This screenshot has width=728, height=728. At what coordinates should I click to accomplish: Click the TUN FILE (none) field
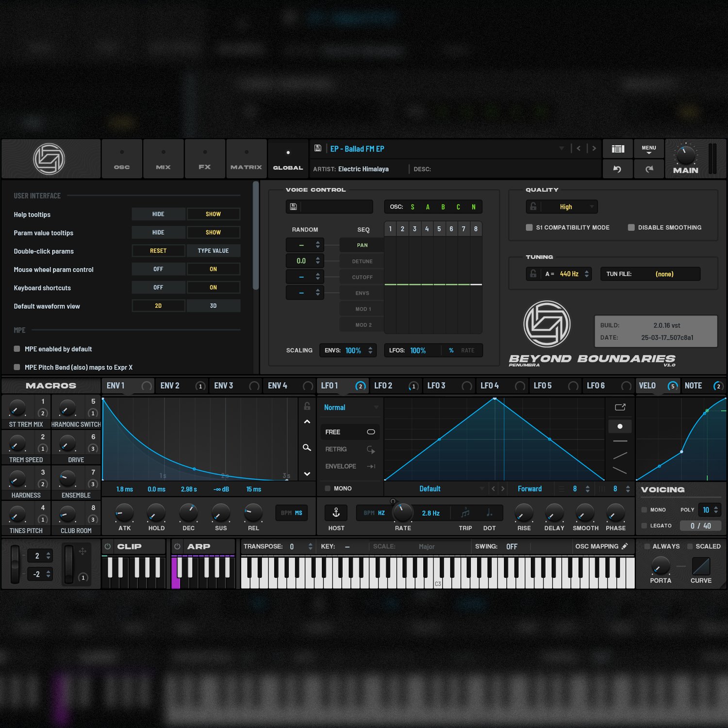(650, 274)
